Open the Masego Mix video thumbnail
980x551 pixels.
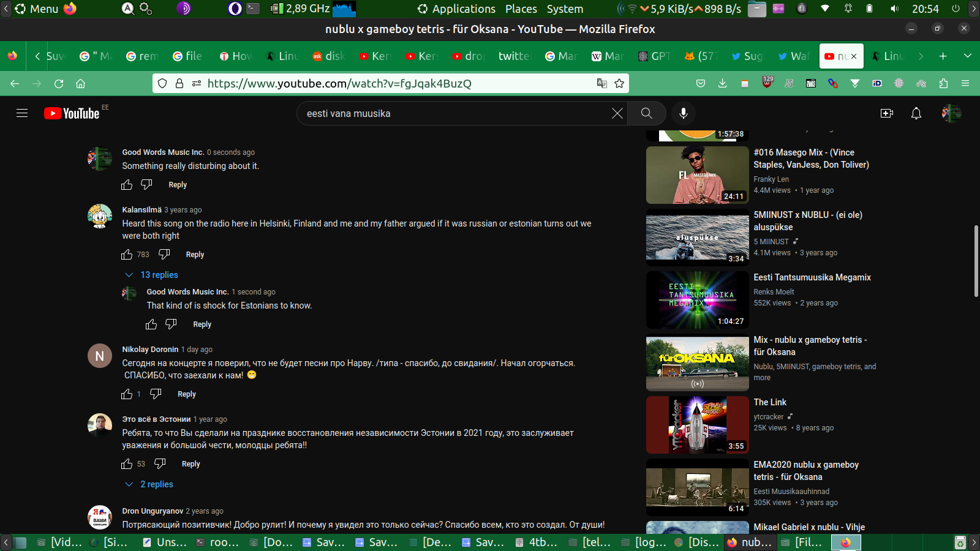pos(698,175)
